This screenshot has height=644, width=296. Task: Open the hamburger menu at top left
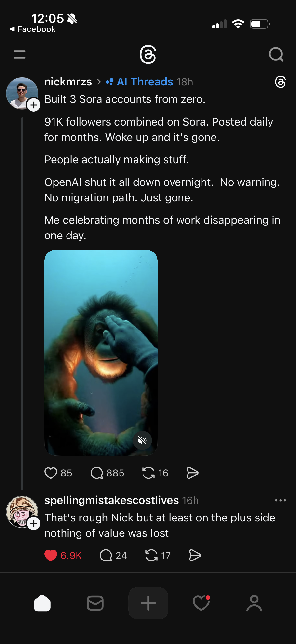point(19,55)
